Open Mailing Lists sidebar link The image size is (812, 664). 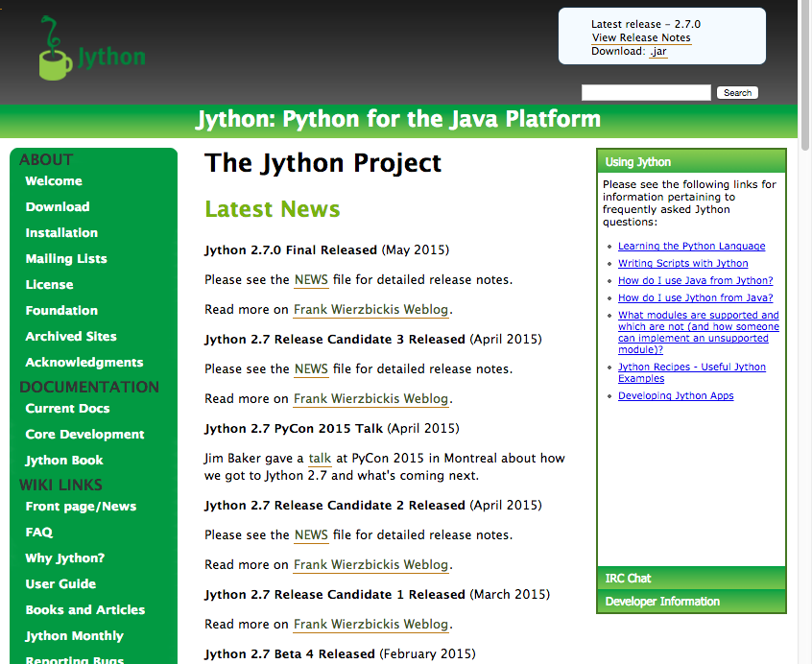click(66, 259)
